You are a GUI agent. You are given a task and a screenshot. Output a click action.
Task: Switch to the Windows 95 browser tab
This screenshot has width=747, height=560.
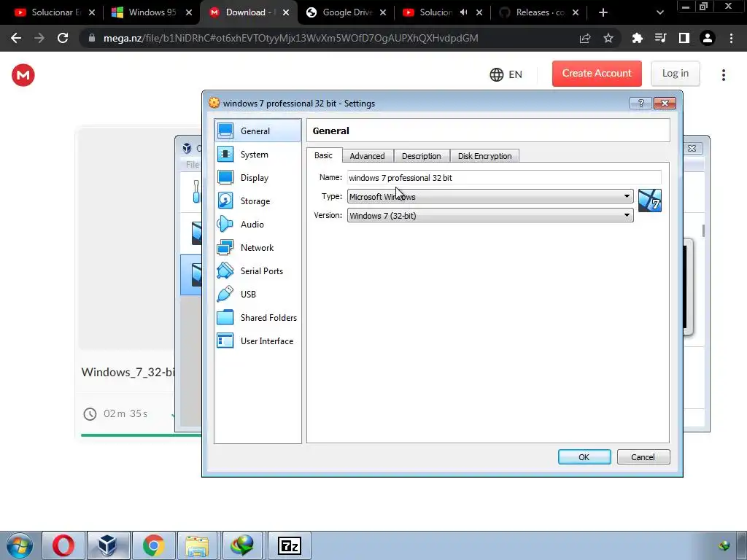click(151, 12)
